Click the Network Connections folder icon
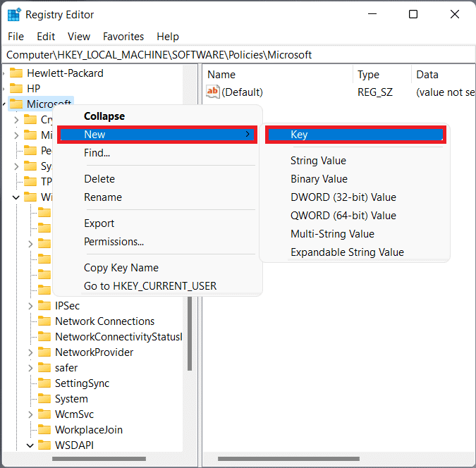 44,321
